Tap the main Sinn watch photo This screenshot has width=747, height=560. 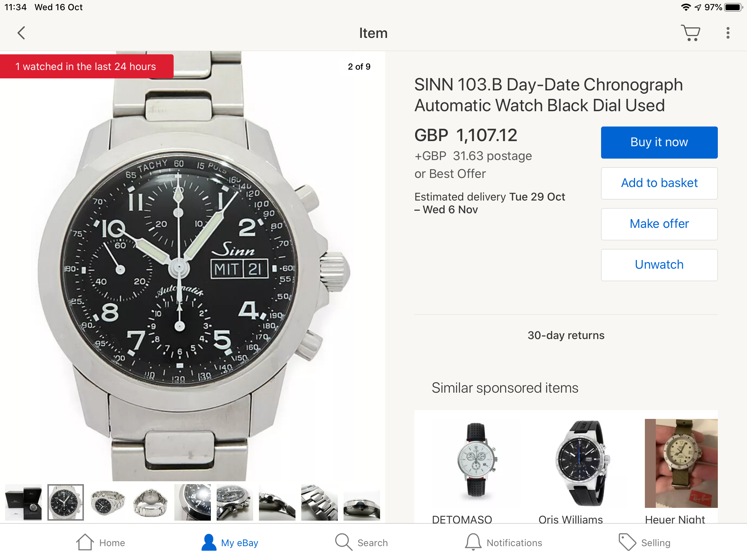(x=193, y=266)
